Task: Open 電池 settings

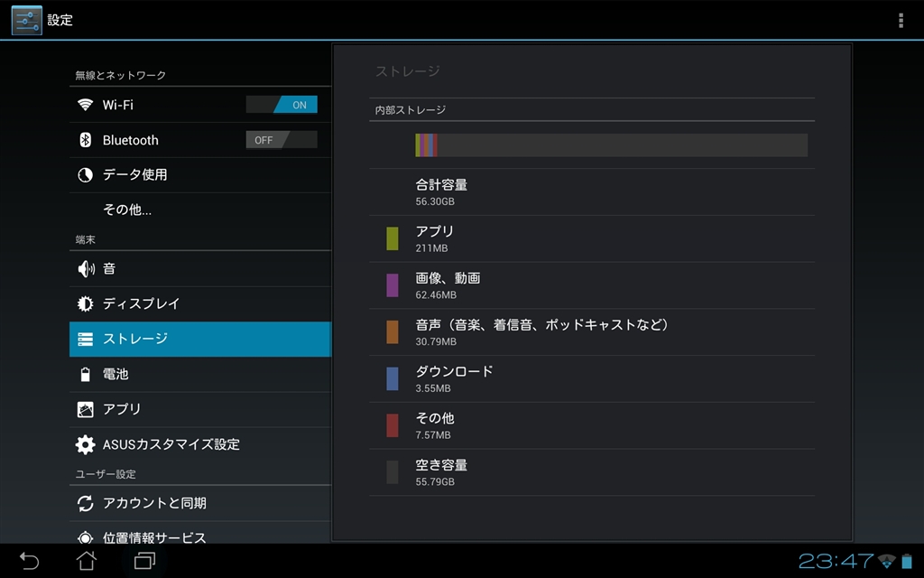Action: click(200, 374)
